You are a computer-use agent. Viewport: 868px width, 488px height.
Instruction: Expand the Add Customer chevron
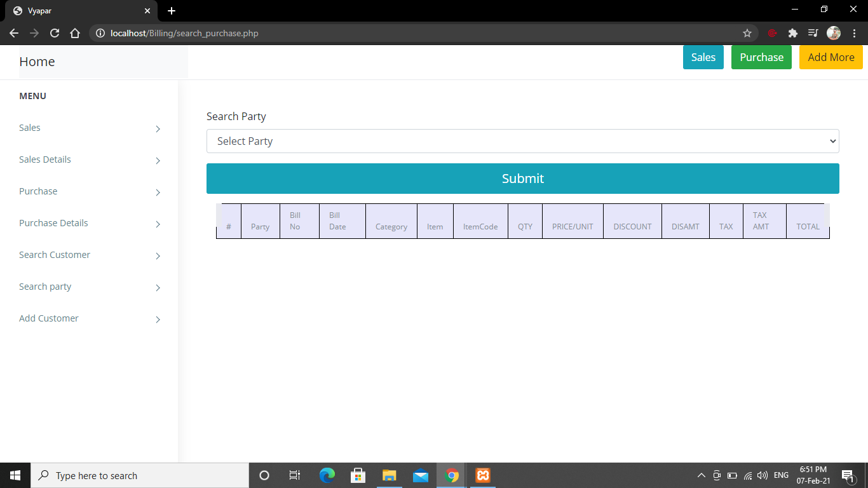coord(158,320)
